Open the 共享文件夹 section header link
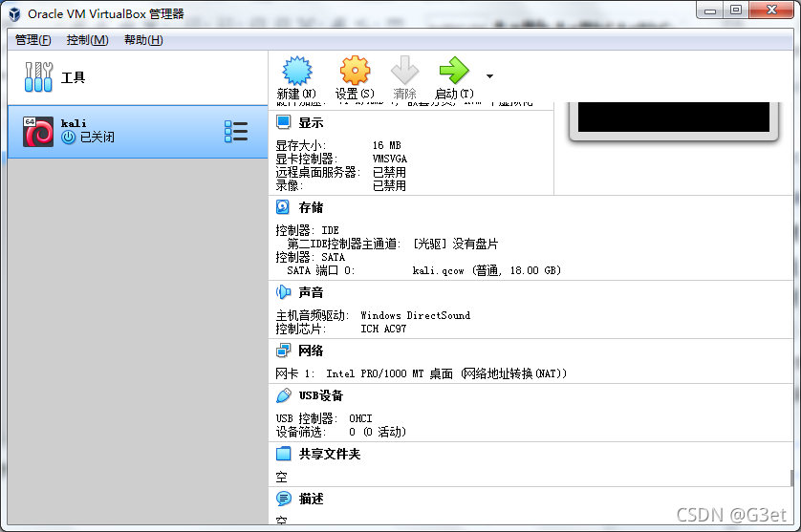801x532 pixels. coord(330,454)
